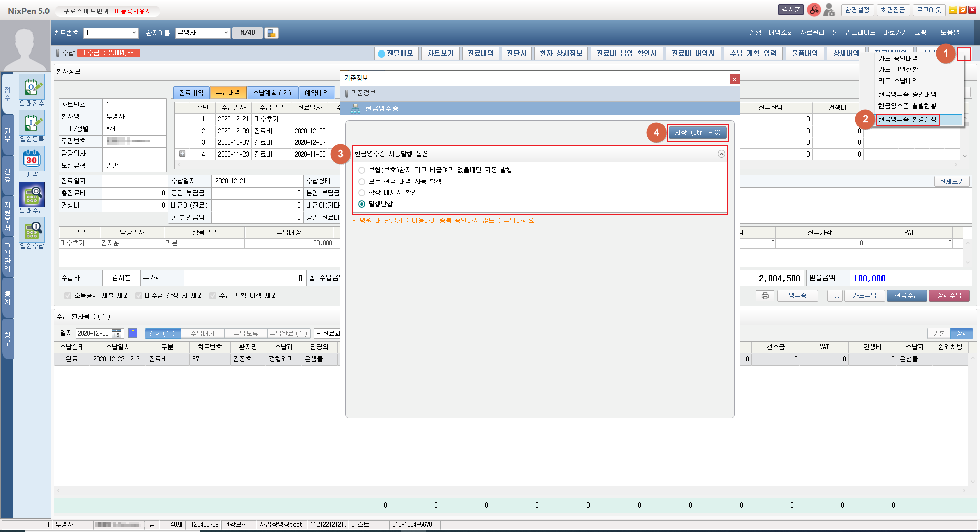Image resolution: width=980 pixels, height=532 pixels.
Task: Expand the 차트번호 dropdown
Action: point(134,33)
